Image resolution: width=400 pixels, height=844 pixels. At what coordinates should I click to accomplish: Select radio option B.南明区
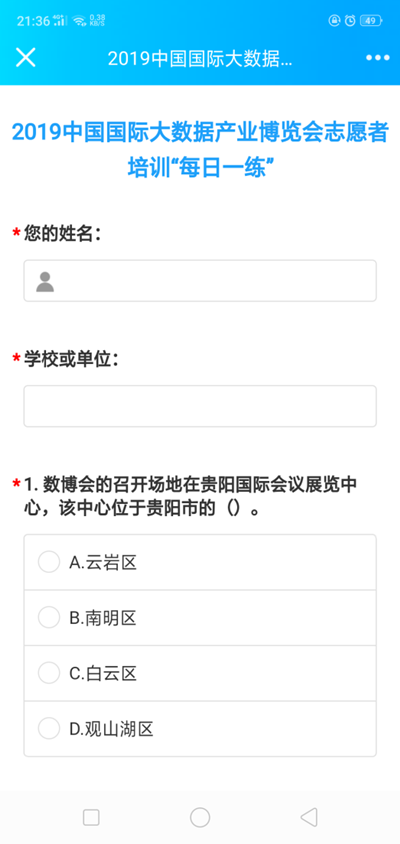click(x=200, y=618)
